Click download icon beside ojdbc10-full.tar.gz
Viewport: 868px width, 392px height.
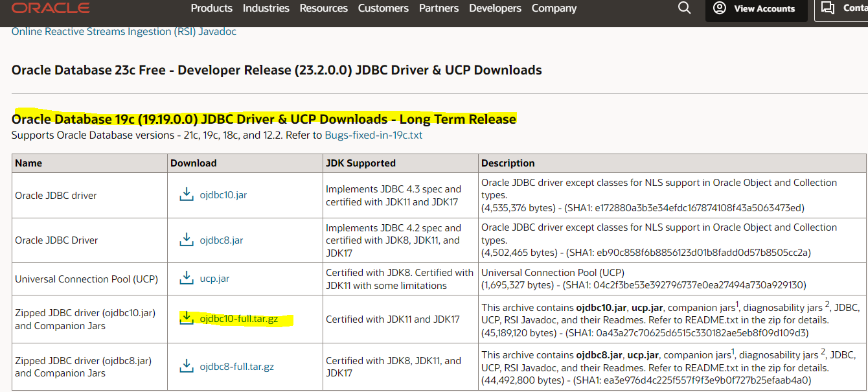point(187,318)
